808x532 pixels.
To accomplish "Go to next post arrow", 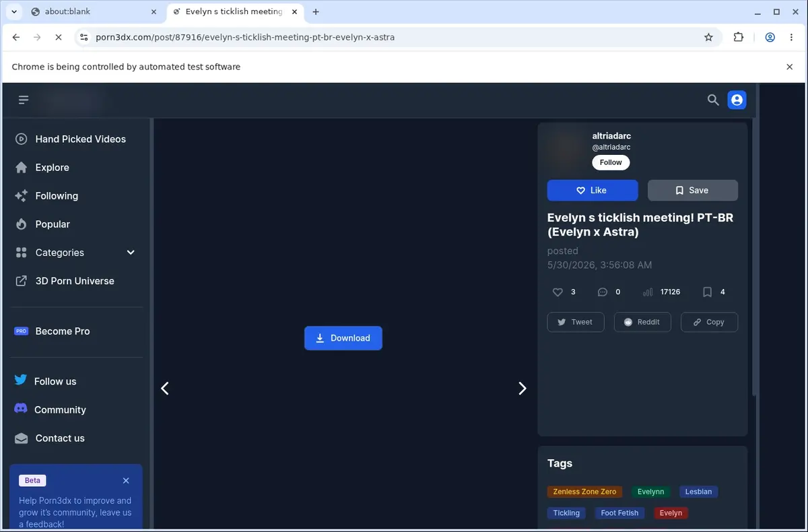I will 522,388.
